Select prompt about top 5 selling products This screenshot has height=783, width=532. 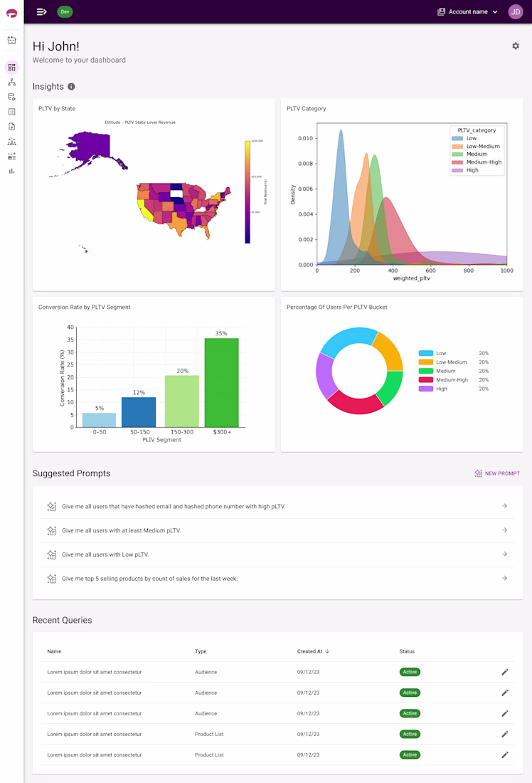coord(277,578)
